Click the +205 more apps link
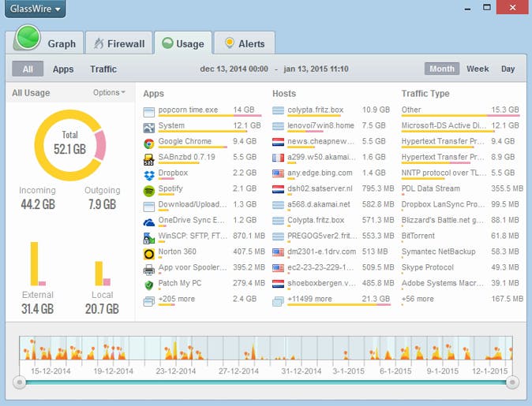 click(177, 299)
